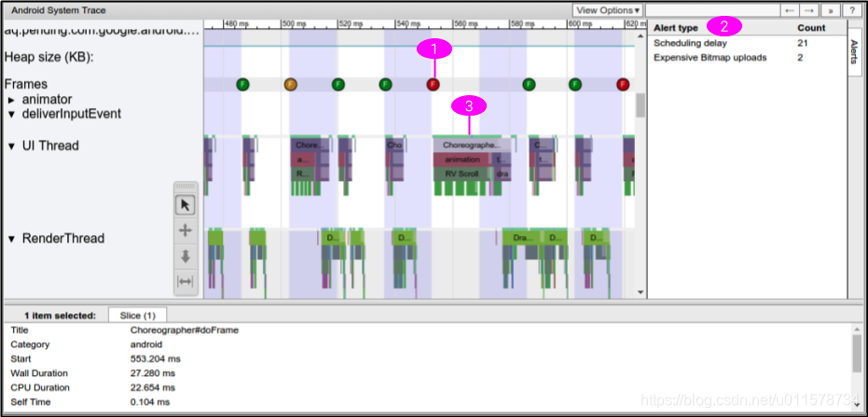Sort by the Count column header
This screenshot has width=868, height=417.
pos(811,28)
